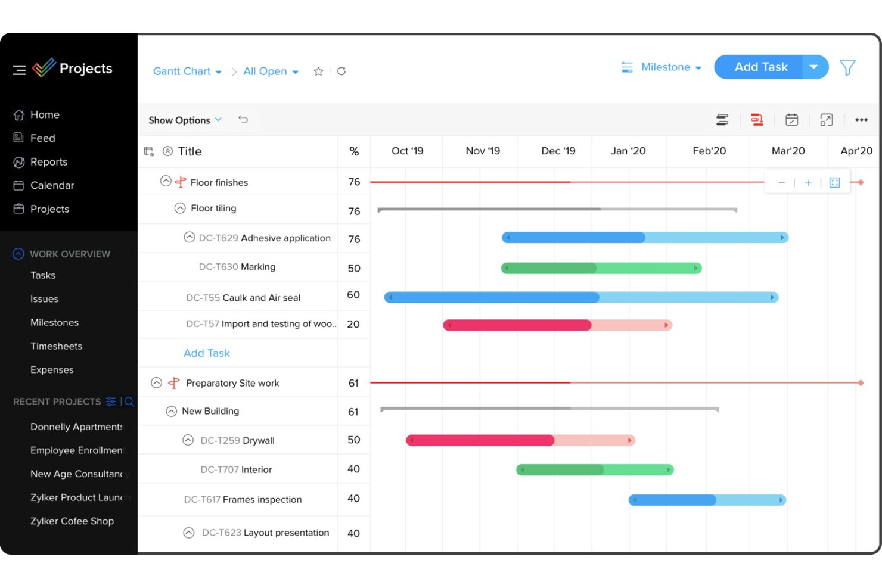The height and width of the screenshot is (588, 882).
Task: Open the hamburger menu beside Projects logo
Action: tap(19, 70)
